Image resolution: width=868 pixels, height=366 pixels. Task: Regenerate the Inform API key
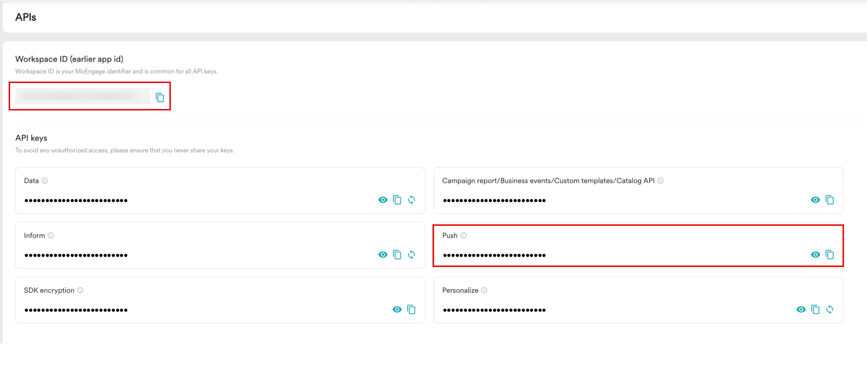[411, 255]
